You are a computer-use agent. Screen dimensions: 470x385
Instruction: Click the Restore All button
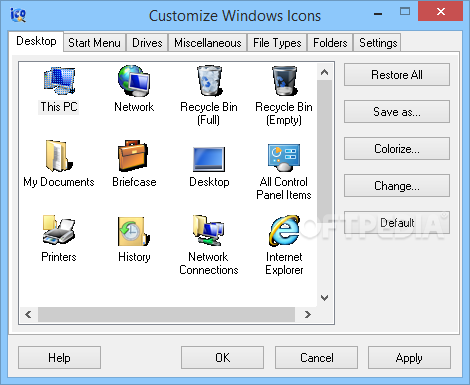click(x=397, y=75)
